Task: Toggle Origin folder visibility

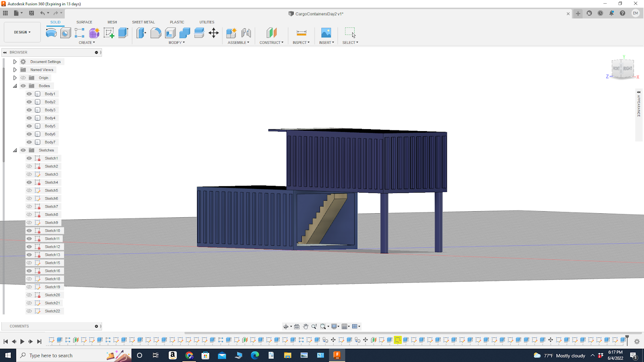Action: click(23, 78)
